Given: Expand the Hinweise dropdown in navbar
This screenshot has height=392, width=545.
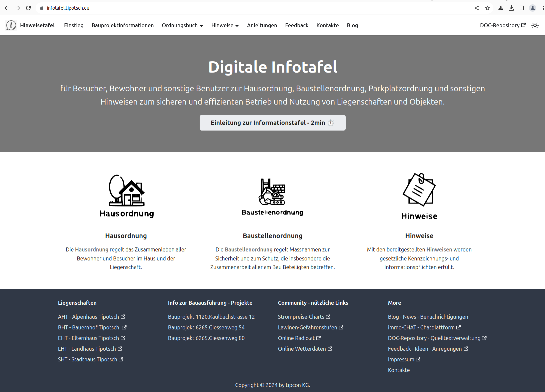Looking at the screenshot, I should pyautogui.click(x=225, y=25).
